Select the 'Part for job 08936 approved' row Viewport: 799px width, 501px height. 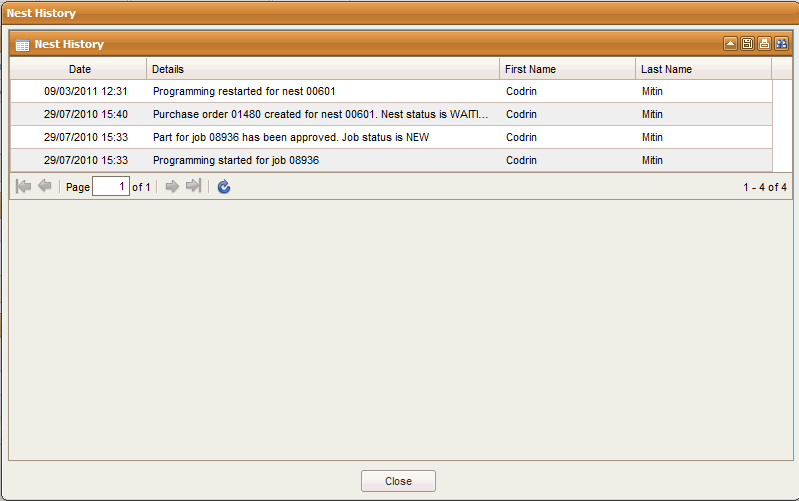(320, 137)
